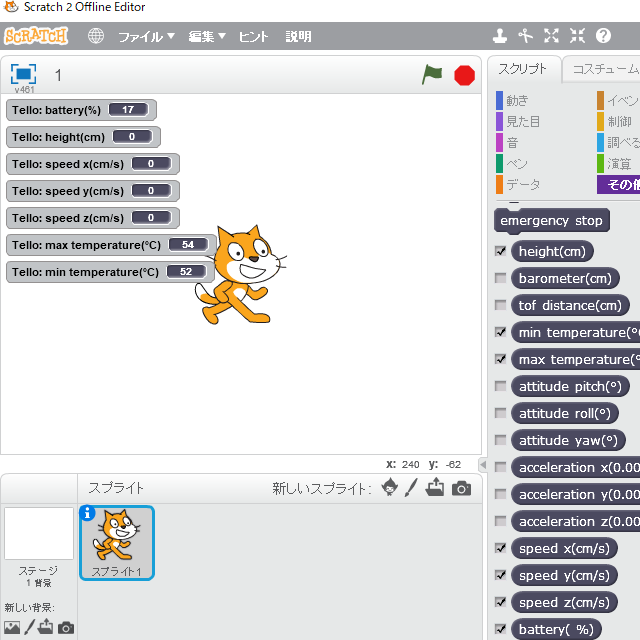
Task: Click the Tello: max temperature stage monitor
Action: coord(111,245)
